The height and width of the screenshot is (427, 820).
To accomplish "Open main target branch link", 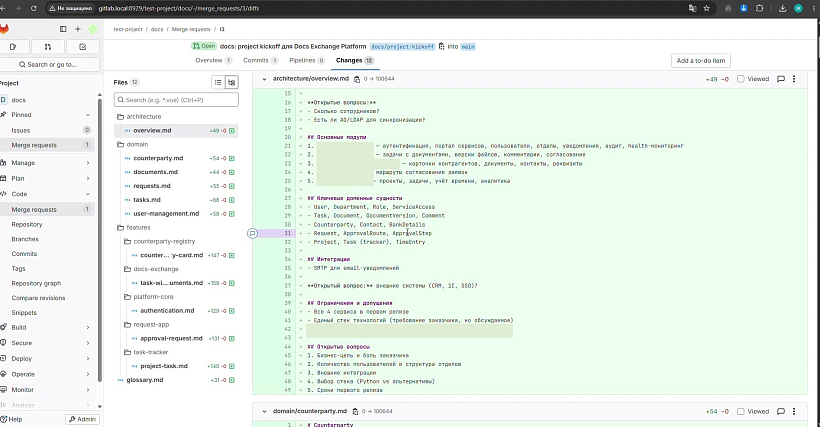I will coord(468,47).
